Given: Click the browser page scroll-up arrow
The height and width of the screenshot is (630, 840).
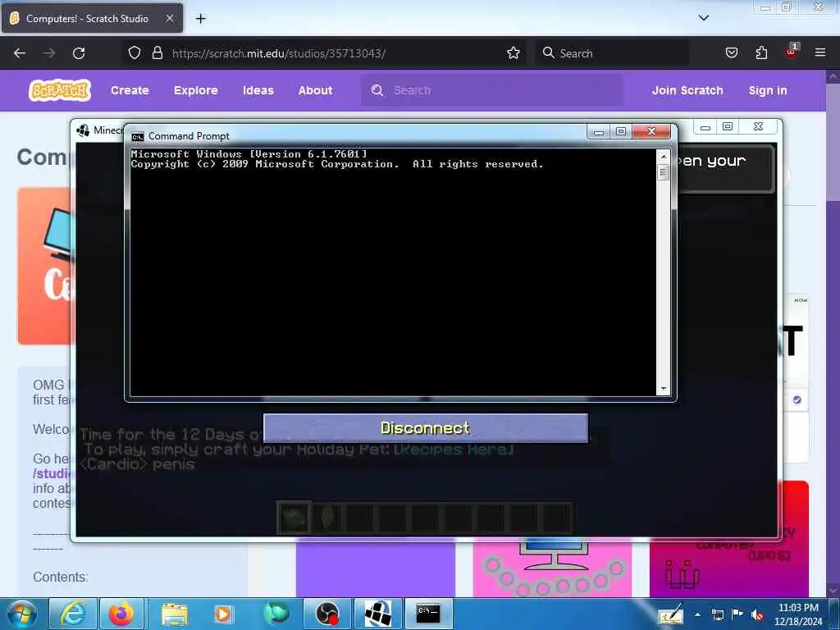Looking at the screenshot, I should coord(833,76).
